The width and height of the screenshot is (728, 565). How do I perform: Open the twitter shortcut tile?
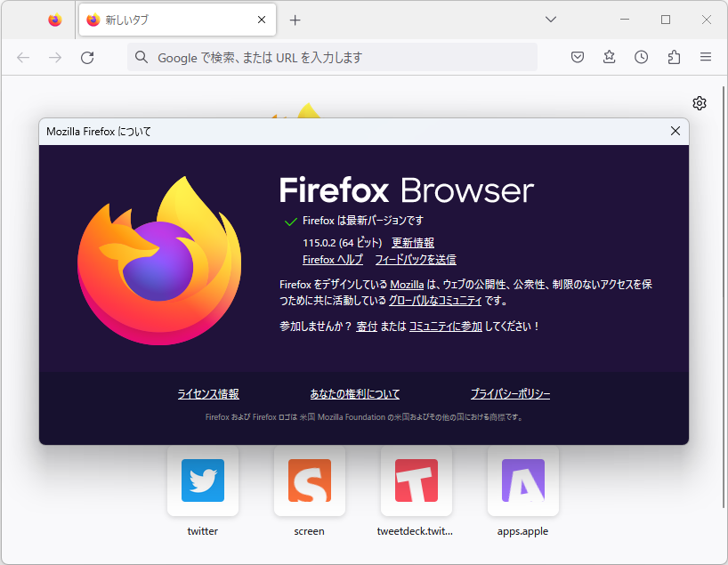[202, 481]
